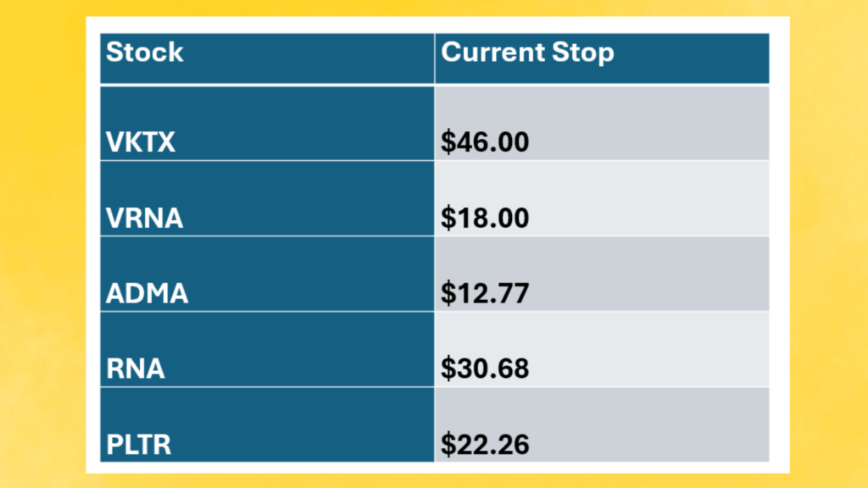
Task: Select the PLTR ticker text
Action: pos(138,445)
